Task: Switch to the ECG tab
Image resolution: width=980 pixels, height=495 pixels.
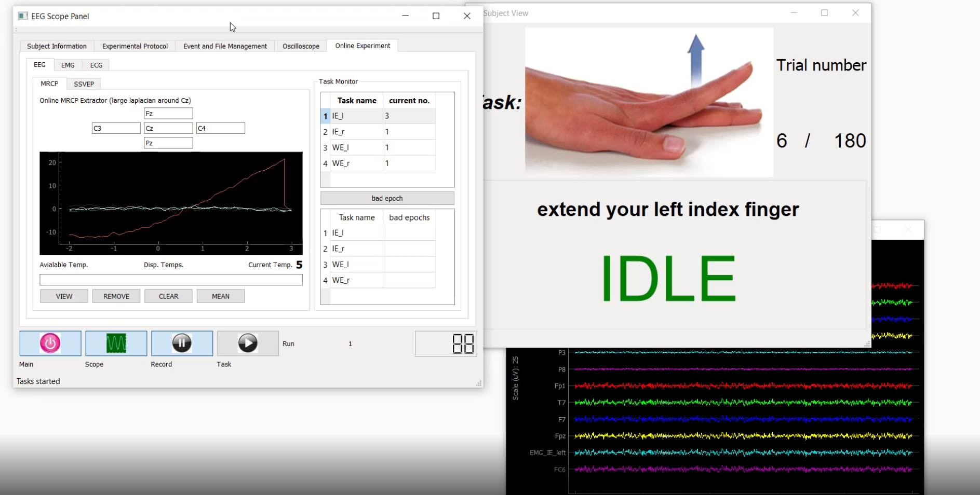Action: 96,64
